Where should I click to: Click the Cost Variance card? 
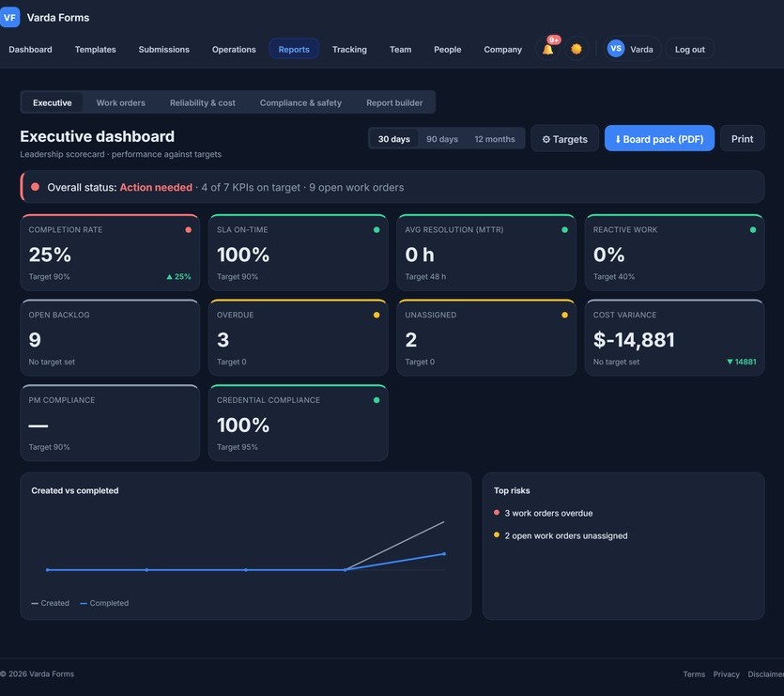(x=674, y=338)
